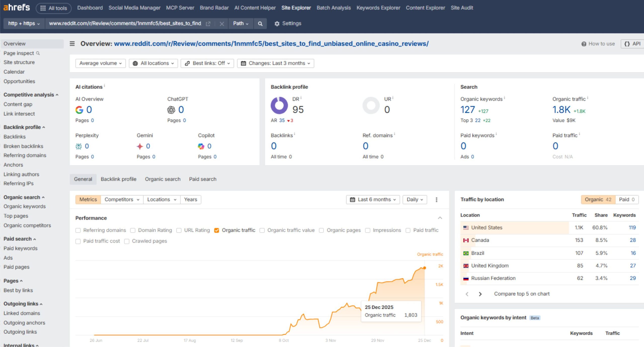Screen dimensions: 644x347
Task: Open All tools grid menu
Action: (x=54, y=8)
